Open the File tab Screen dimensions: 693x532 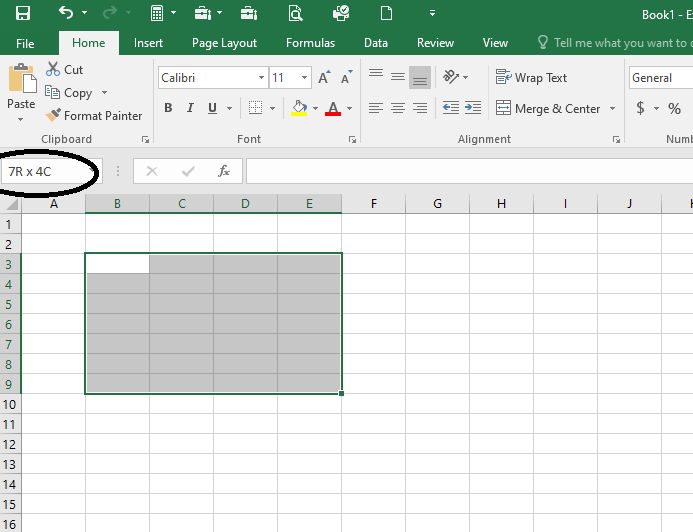[25, 43]
